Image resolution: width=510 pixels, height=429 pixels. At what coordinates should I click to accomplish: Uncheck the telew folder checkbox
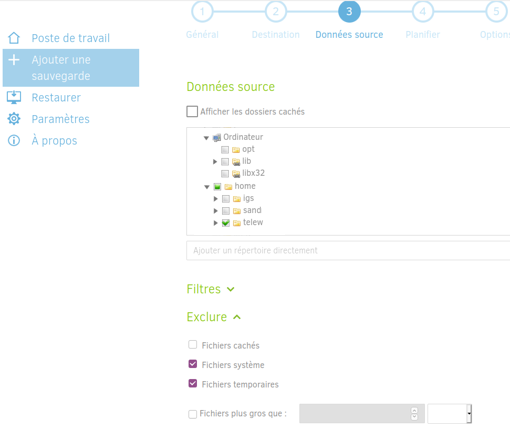[226, 223]
